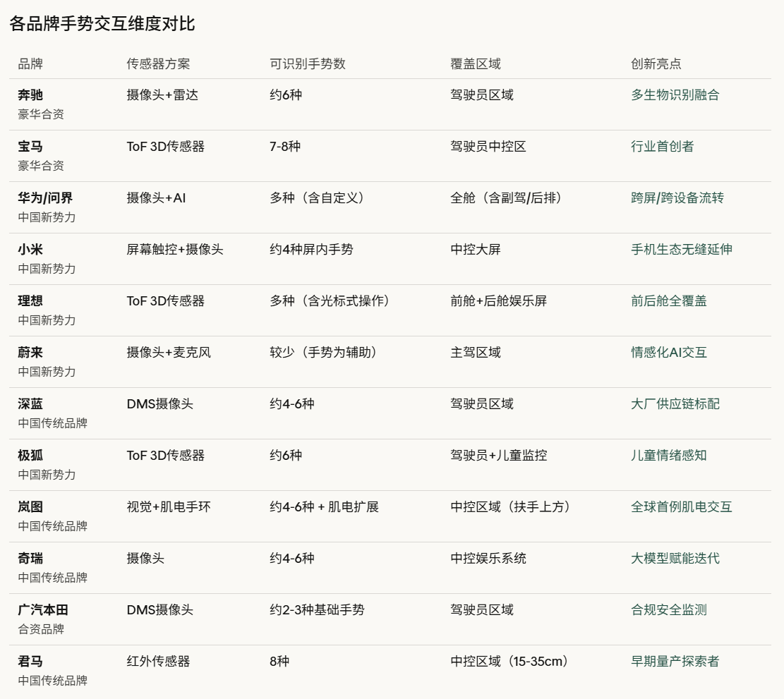Select the 手机生态无缝延伸 link for 小米
Screen dimensions: 784x699
[682, 250]
